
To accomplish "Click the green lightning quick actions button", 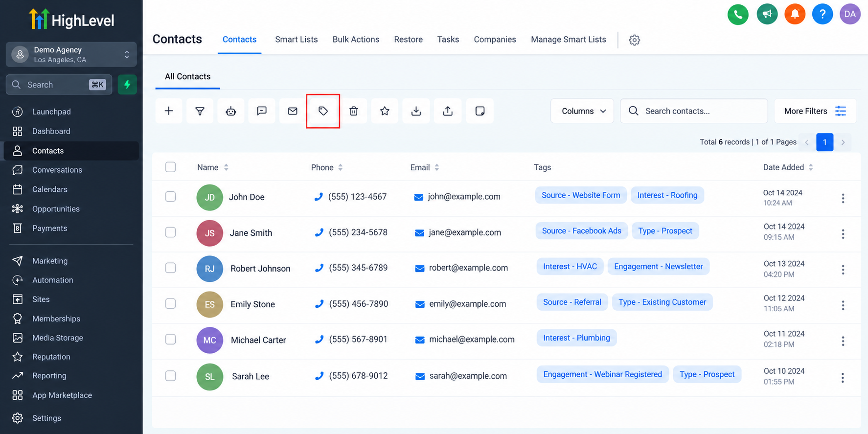I will tap(127, 85).
